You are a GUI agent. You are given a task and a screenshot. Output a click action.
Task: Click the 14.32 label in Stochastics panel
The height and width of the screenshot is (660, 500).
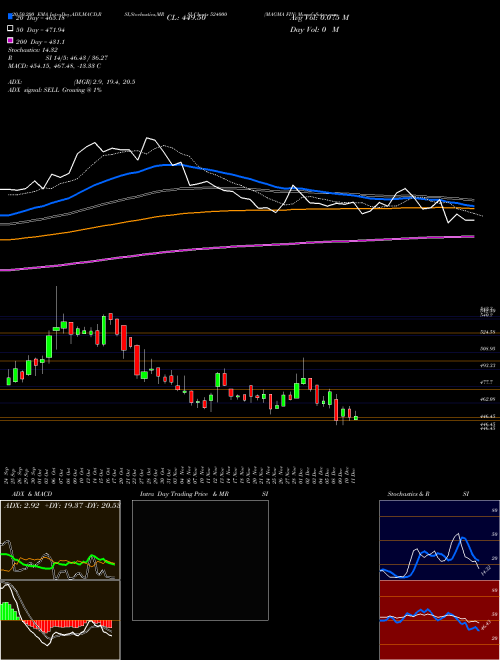pos(486,571)
